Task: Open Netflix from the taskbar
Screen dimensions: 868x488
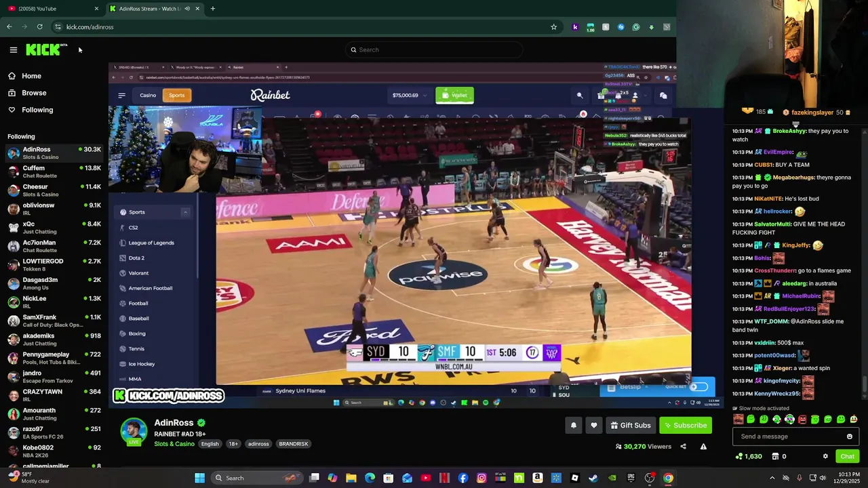Action: point(445,478)
